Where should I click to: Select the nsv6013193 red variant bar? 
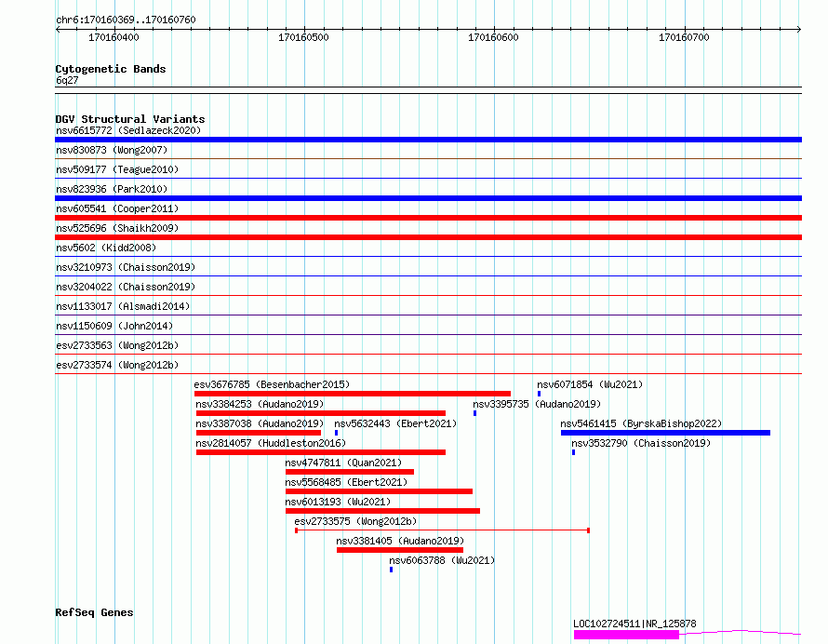[383, 511]
